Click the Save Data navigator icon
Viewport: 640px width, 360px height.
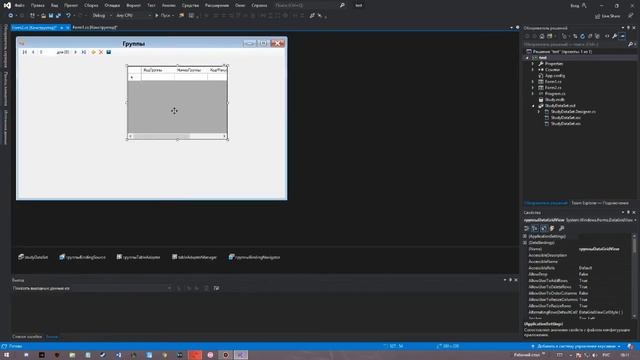[109, 52]
